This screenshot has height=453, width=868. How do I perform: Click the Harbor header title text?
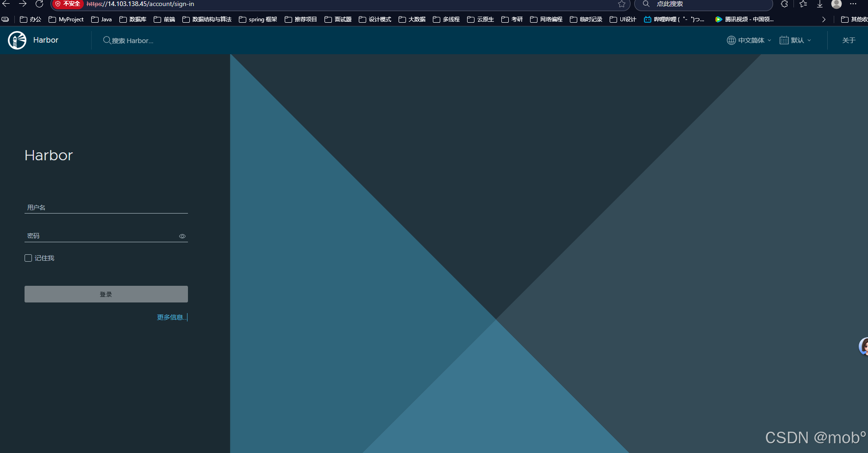click(x=46, y=40)
